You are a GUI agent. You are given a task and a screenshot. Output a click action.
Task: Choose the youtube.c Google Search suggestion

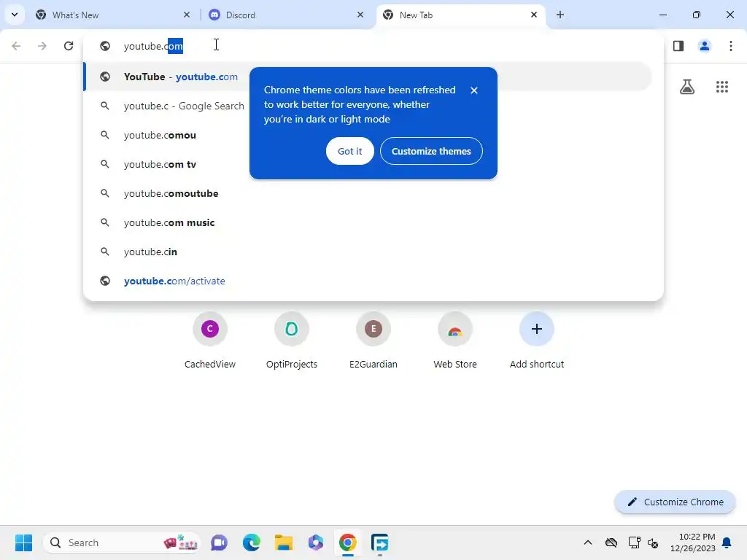click(373, 106)
